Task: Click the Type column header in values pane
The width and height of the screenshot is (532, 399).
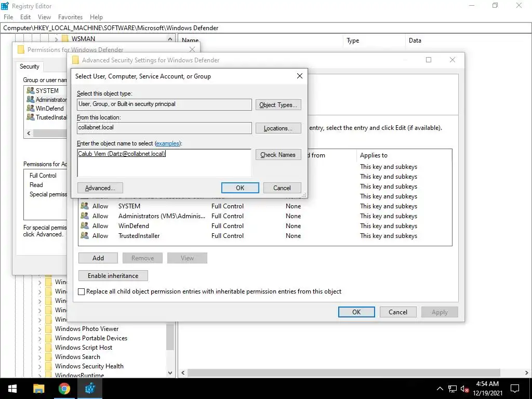Action: click(x=353, y=41)
